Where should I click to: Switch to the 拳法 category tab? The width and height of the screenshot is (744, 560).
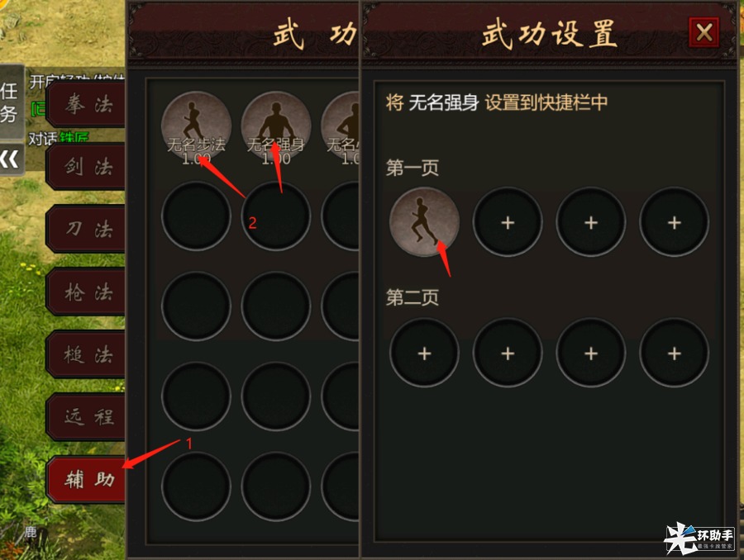86,104
